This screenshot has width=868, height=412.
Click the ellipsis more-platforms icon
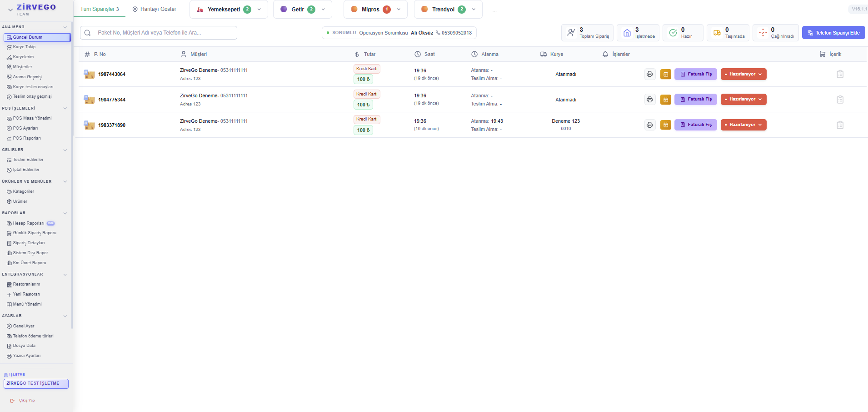click(x=494, y=10)
